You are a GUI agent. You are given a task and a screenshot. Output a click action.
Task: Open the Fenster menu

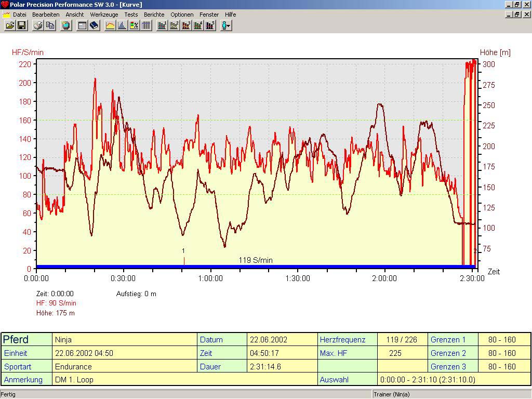coord(209,15)
